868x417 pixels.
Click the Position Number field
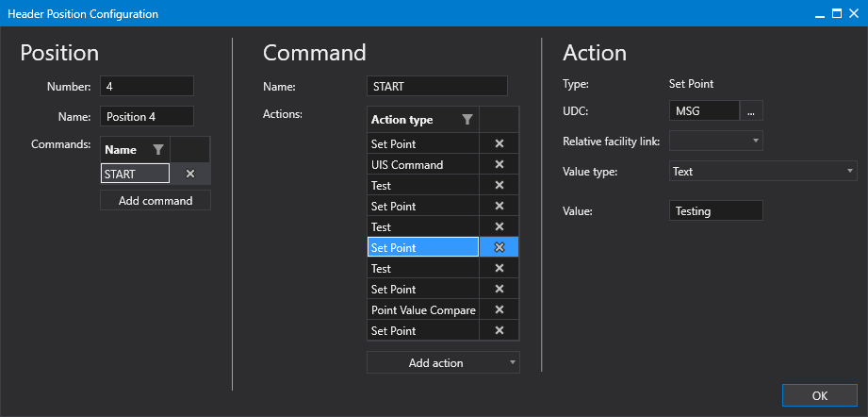pos(147,87)
